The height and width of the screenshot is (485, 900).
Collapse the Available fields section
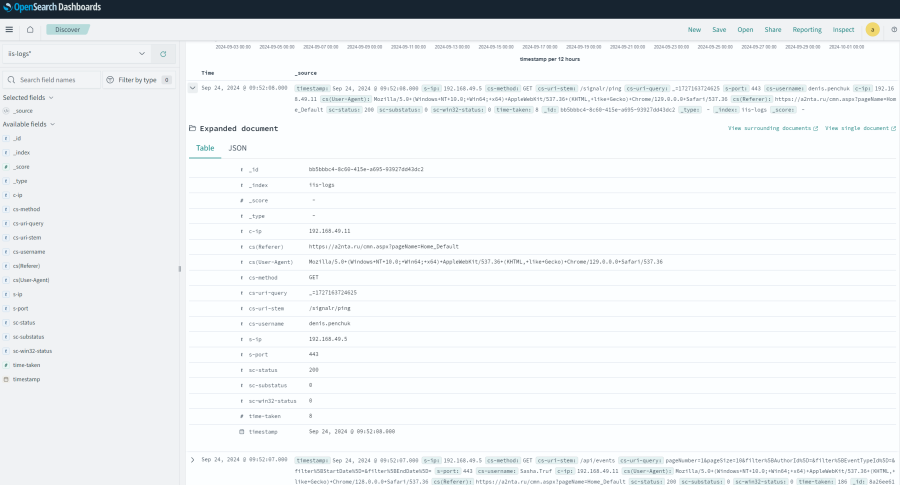(29, 124)
